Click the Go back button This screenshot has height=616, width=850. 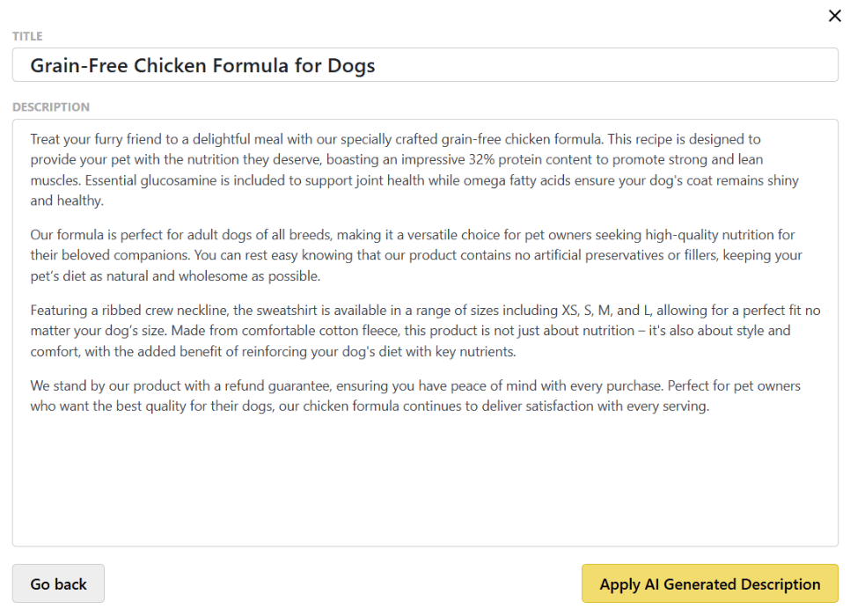[58, 583]
